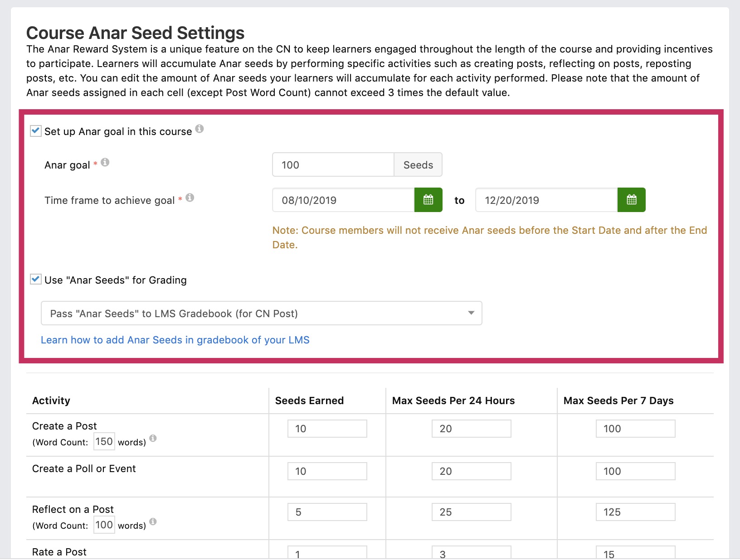
Task: Edit Reflect on a Post word count field 100
Action: [104, 525]
